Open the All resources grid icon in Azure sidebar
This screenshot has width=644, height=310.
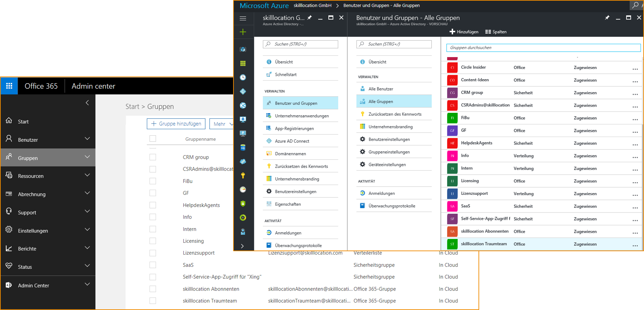(243, 64)
